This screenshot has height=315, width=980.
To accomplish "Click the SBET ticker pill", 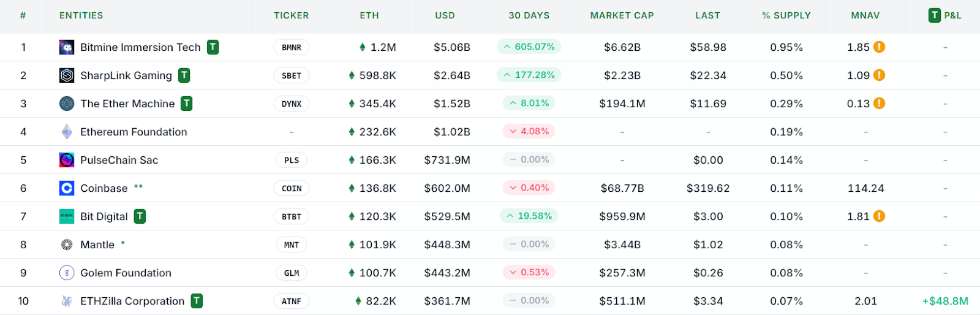I will [292, 75].
